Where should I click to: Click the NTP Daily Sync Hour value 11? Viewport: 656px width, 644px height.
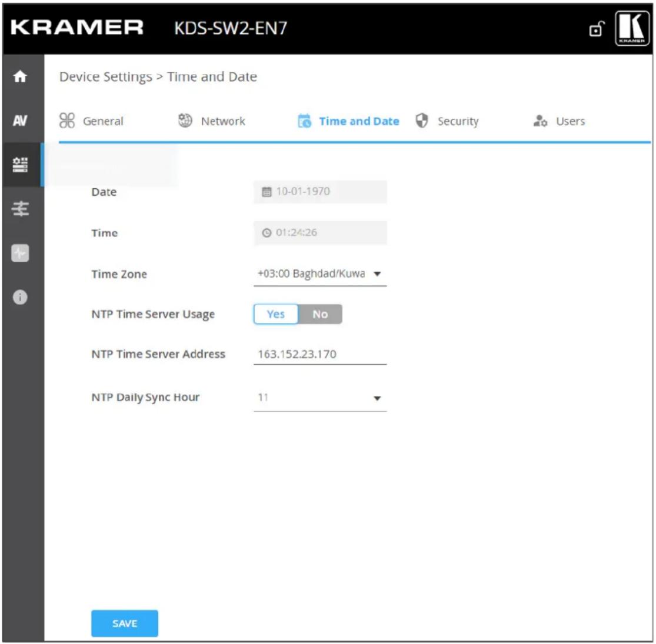(263, 397)
